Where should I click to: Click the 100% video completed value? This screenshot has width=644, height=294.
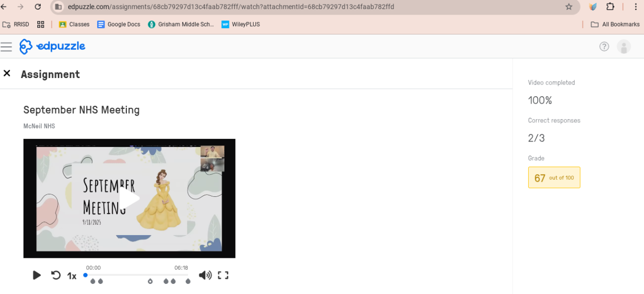[540, 100]
